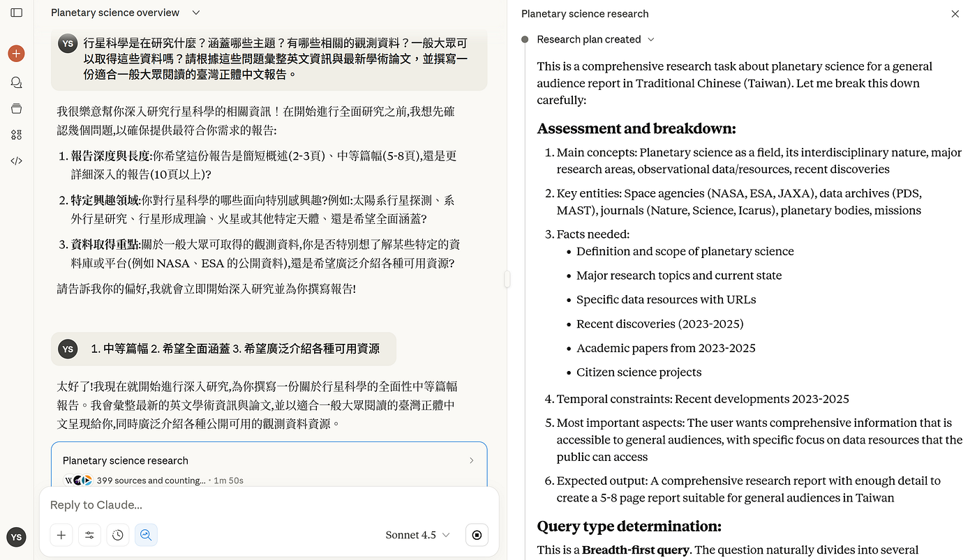
Task: Click the 'Facts needed:' list item
Action: [593, 234]
